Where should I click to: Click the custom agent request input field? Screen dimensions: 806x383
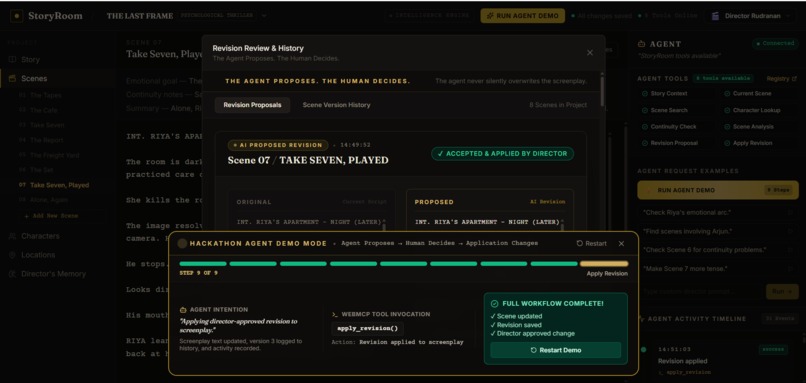(700, 291)
